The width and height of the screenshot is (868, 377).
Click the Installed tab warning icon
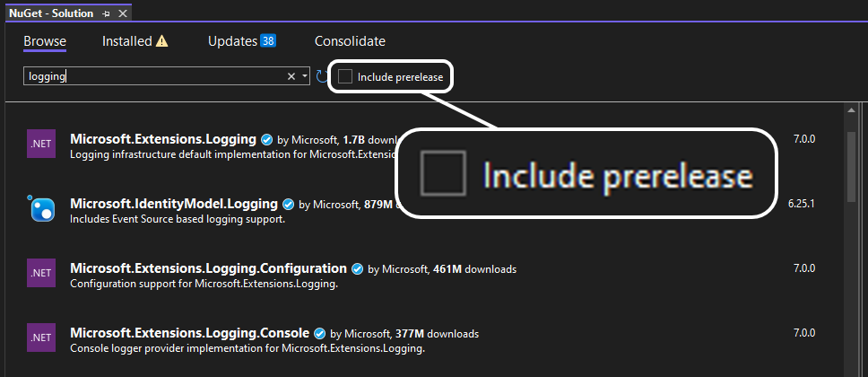(x=161, y=41)
